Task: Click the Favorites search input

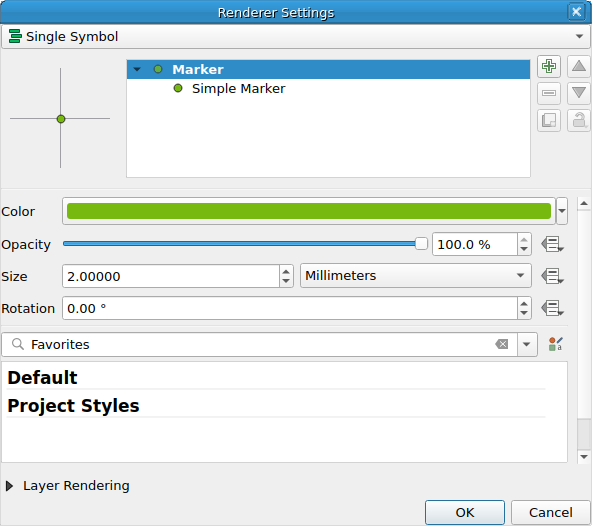Action: click(261, 344)
